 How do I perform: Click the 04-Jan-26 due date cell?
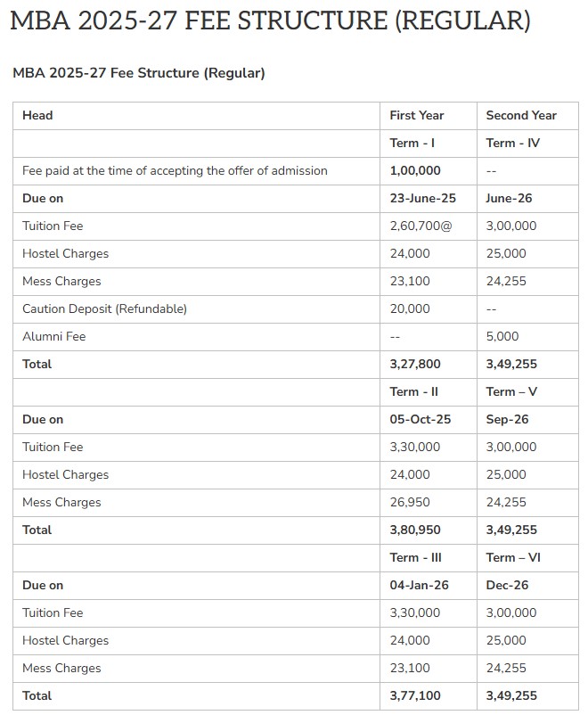(419, 585)
